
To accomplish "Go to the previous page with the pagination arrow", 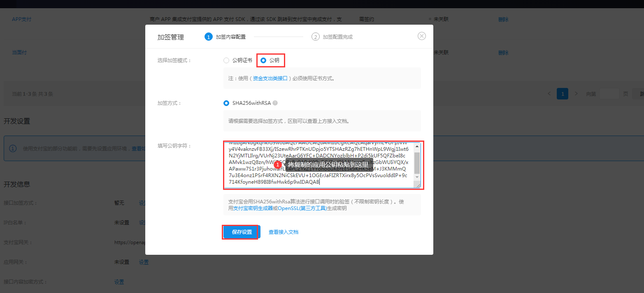I will point(549,94).
